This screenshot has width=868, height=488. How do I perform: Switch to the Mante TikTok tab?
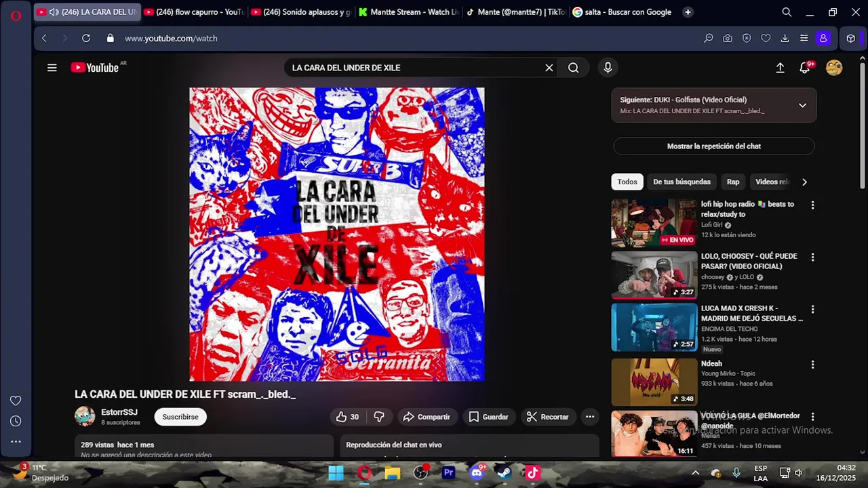[515, 12]
